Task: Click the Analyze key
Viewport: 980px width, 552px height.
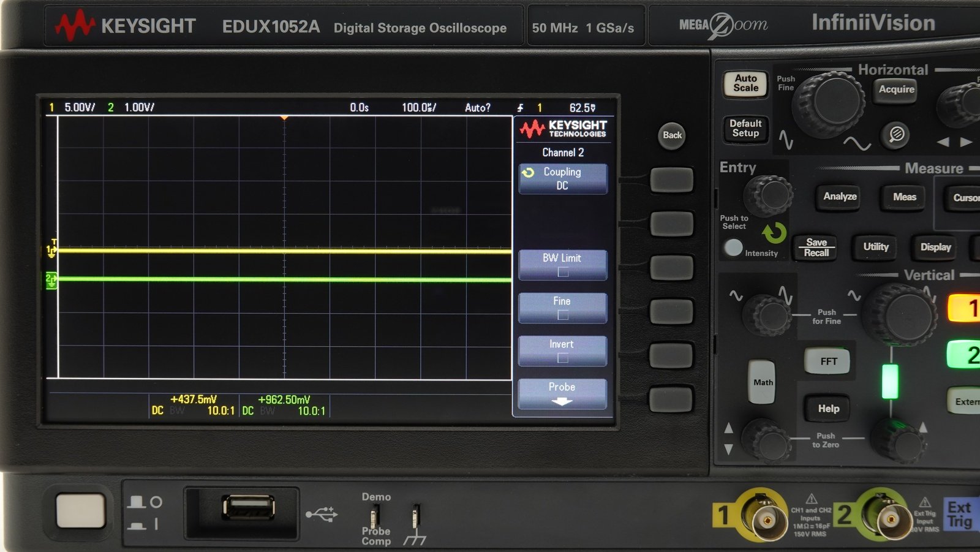Action: (x=840, y=197)
